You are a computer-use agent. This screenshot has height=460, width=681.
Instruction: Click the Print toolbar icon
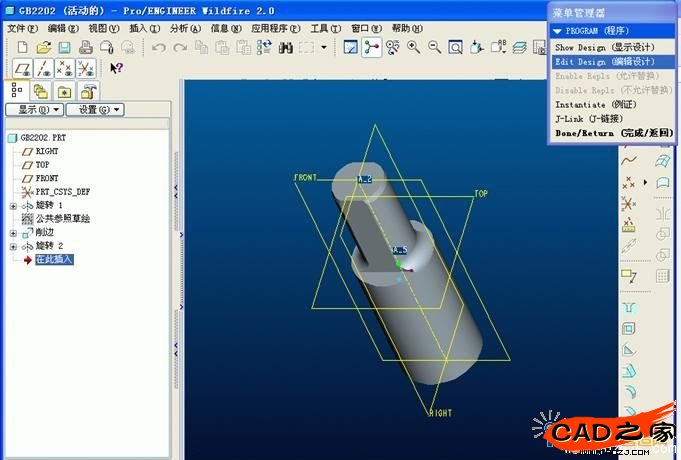pos(85,47)
